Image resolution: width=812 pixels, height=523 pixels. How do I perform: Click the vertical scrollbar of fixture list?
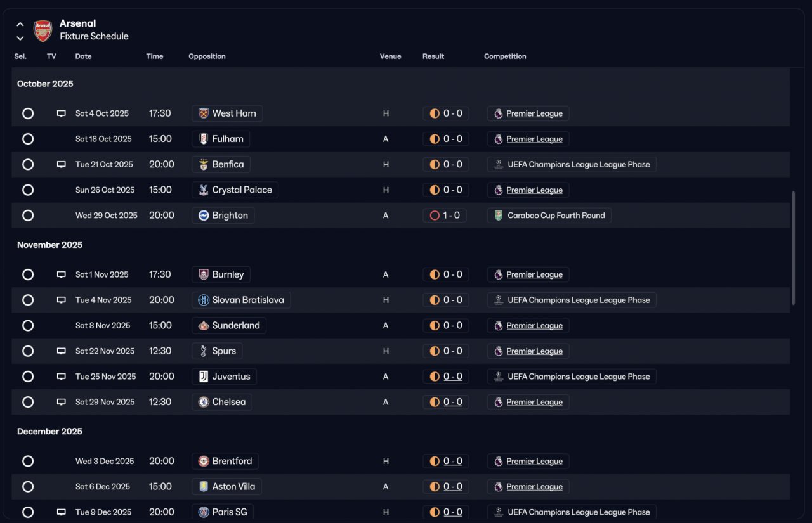point(793,247)
